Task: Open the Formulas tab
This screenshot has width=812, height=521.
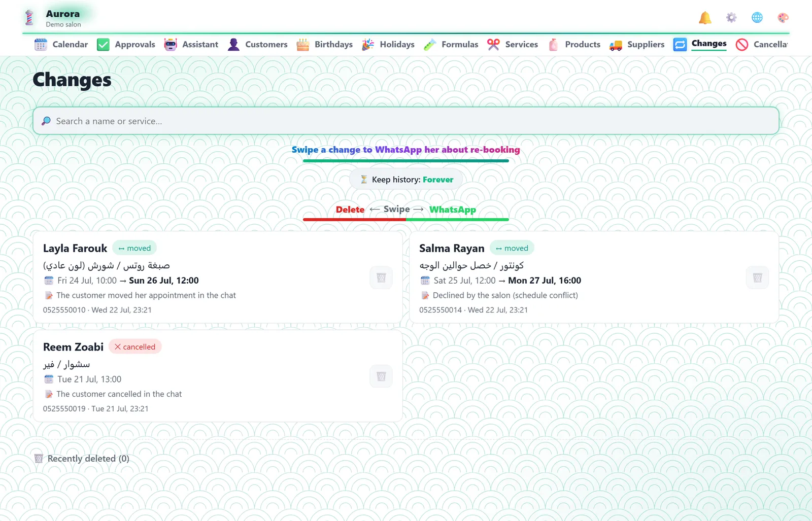Action: (451, 45)
